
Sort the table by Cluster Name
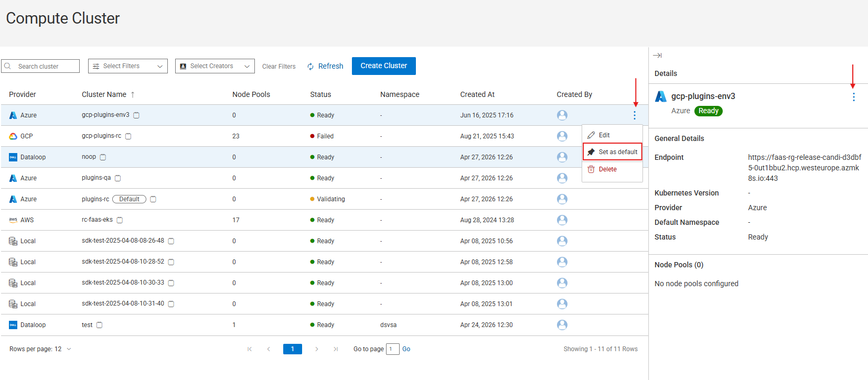(108, 94)
